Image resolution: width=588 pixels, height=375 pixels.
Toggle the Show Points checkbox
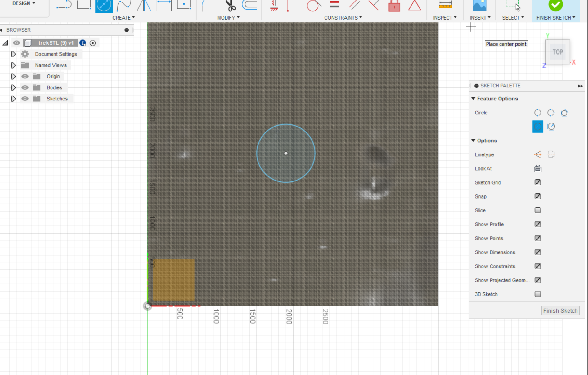538,238
